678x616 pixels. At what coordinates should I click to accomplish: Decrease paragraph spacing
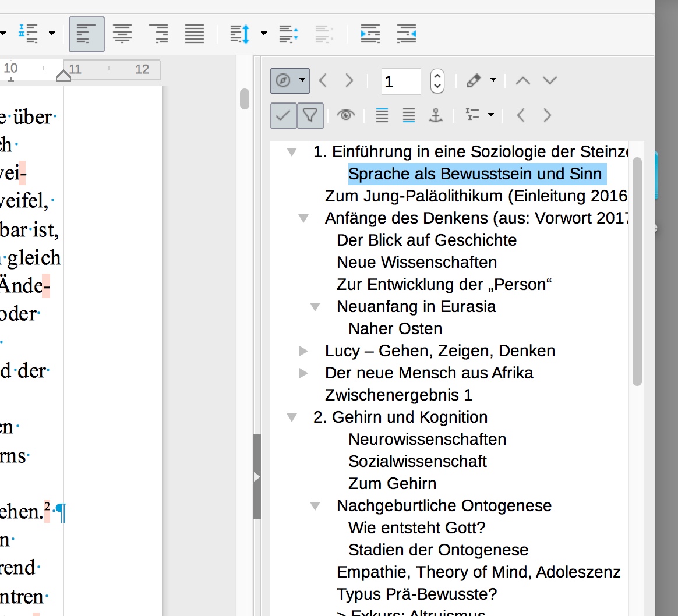324,34
